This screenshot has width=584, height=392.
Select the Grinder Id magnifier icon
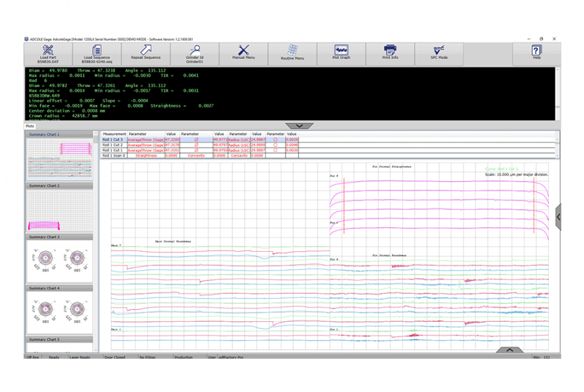click(x=194, y=51)
